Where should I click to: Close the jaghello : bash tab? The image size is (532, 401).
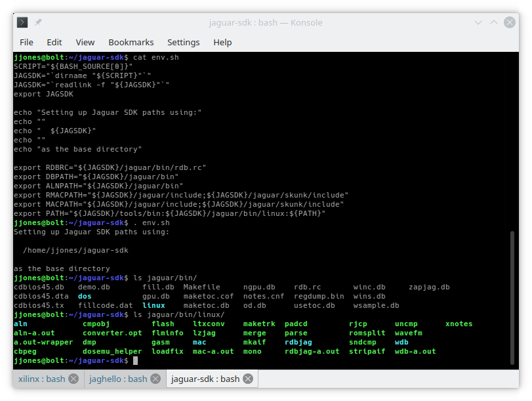(155, 379)
